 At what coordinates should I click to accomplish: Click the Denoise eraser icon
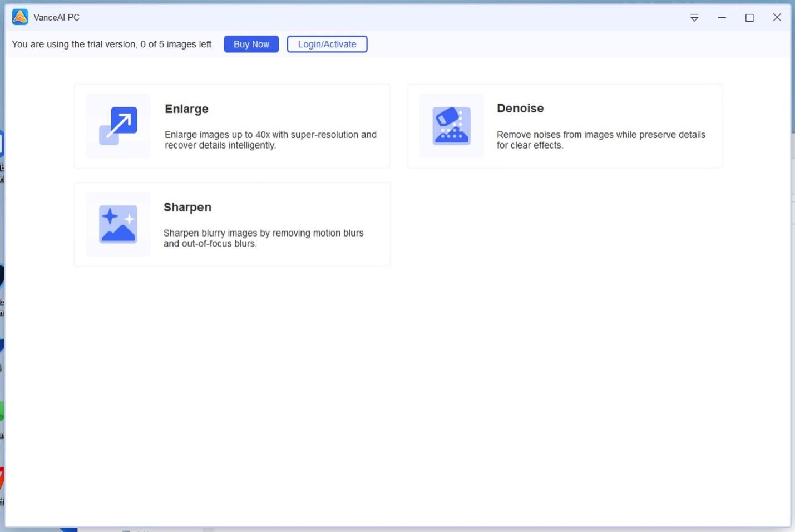(x=451, y=126)
